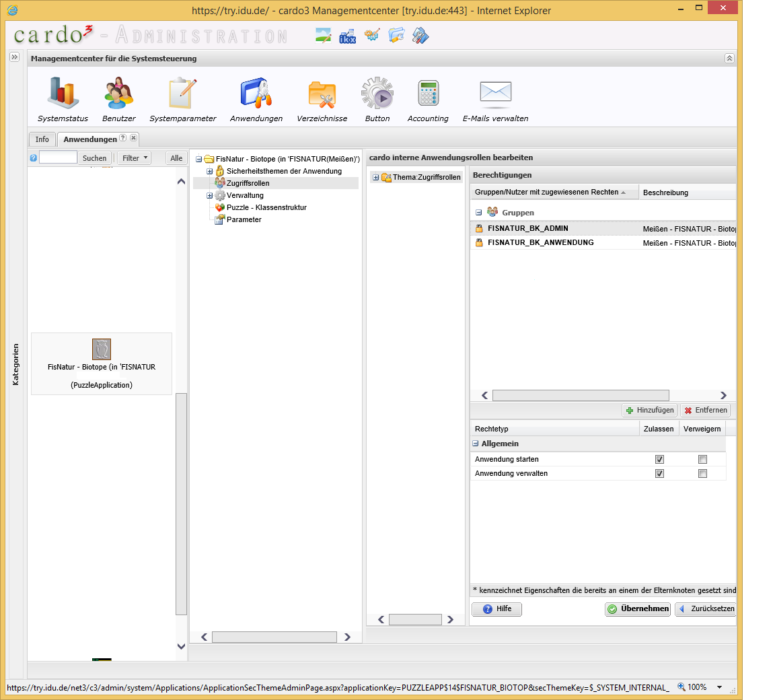Click the Hinzufügen button

[649, 411]
